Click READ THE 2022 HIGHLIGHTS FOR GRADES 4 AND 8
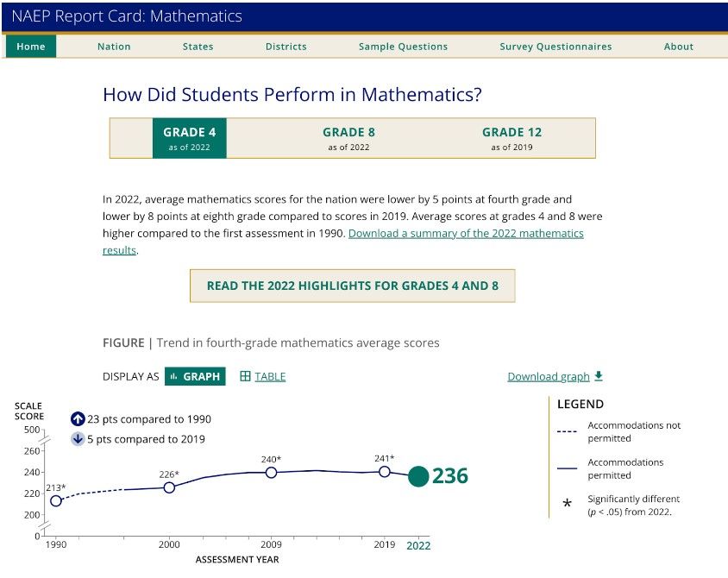Screen dimensions: 728x578 coord(352,285)
